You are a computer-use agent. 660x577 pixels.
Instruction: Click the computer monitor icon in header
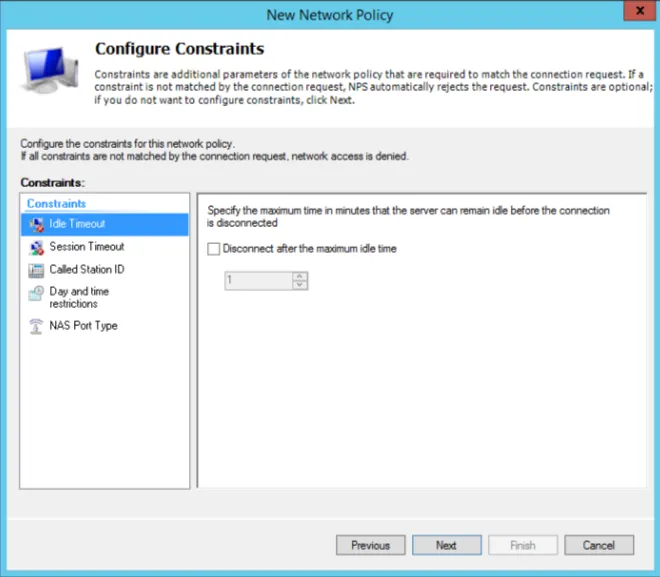50,70
